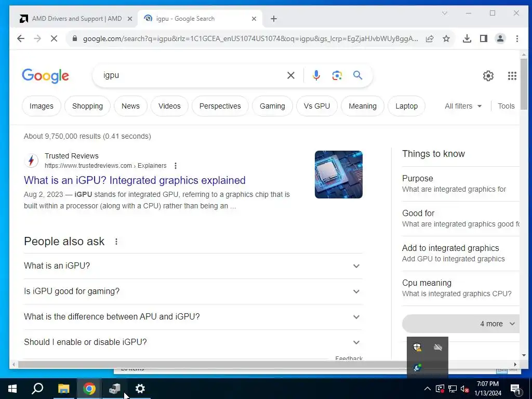This screenshot has width=532, height=399.
Task: Open the tab search dropdown chevron
Action: point(445,13)
